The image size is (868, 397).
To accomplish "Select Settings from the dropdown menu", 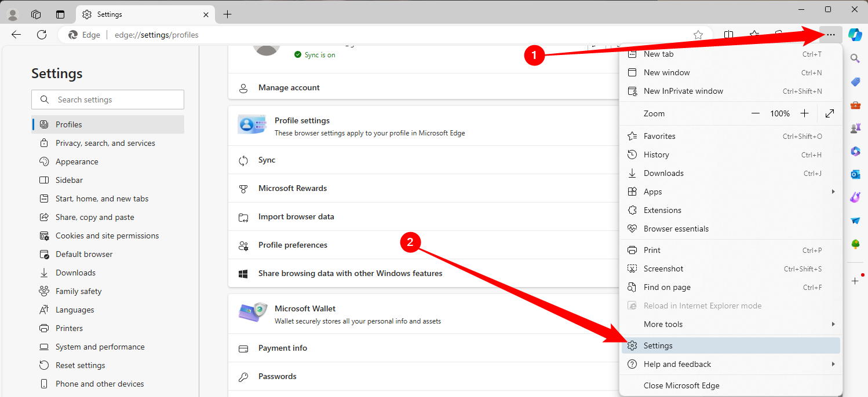I will coord(658,345).
